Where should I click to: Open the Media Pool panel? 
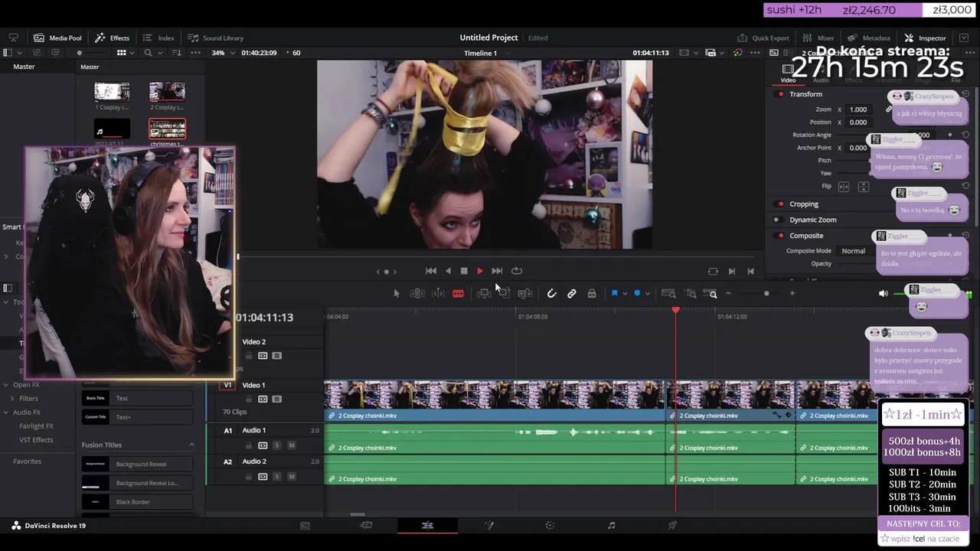(x=57, y=37)
